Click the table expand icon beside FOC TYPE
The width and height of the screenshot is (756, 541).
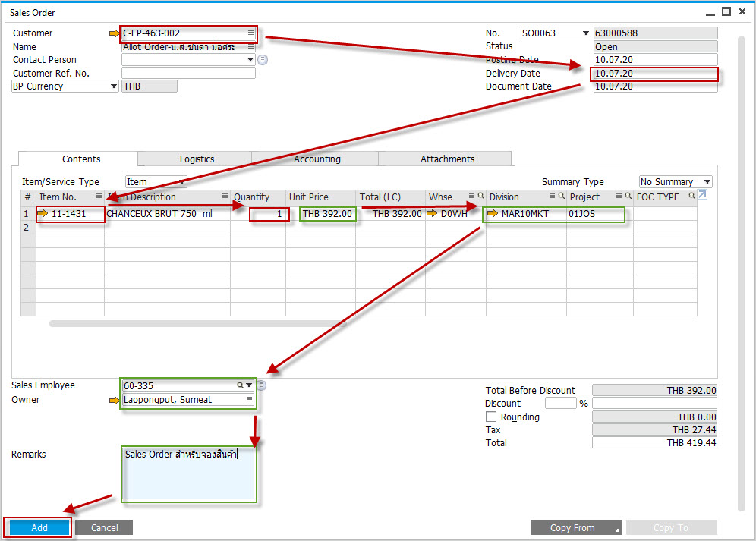702,195
